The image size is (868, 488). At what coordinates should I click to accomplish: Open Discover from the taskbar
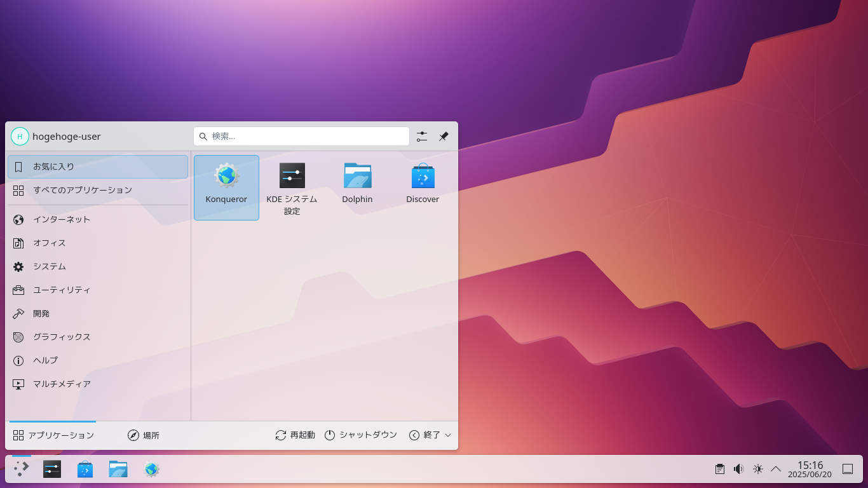[85, 470]
